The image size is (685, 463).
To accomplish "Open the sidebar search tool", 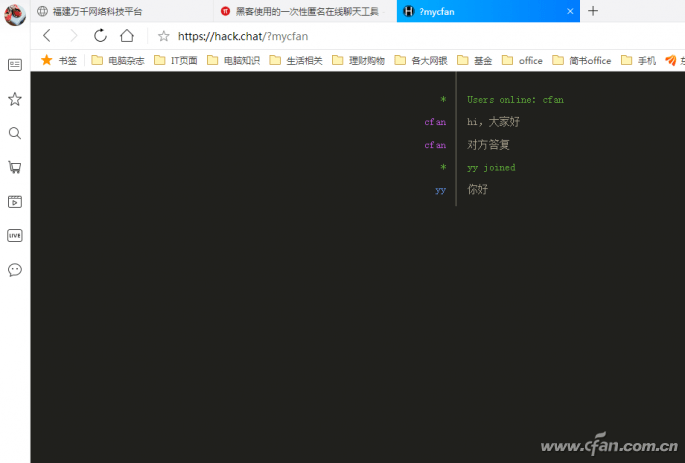I will coord(15,133).
